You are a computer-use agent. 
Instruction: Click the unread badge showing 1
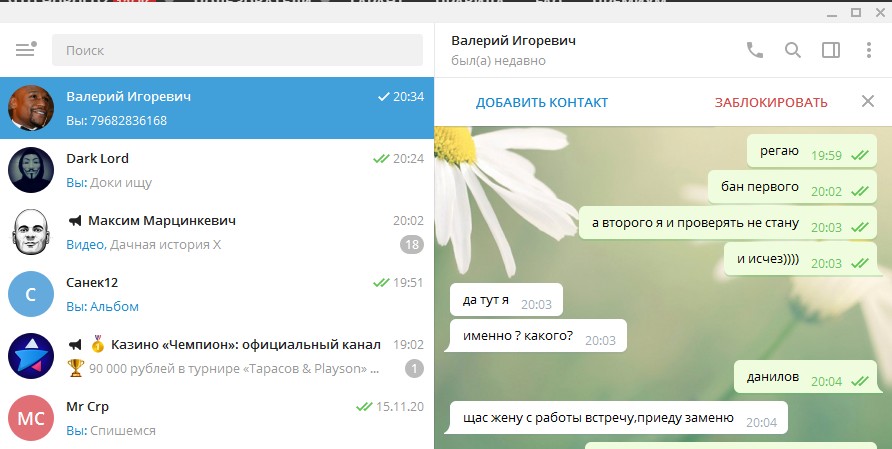click(x=414, y=369)
